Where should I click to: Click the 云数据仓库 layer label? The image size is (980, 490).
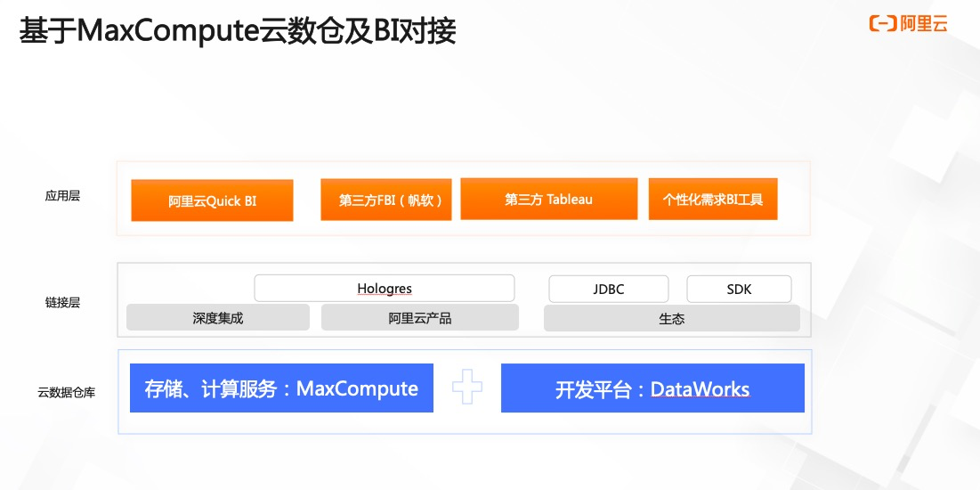point(66,394)
